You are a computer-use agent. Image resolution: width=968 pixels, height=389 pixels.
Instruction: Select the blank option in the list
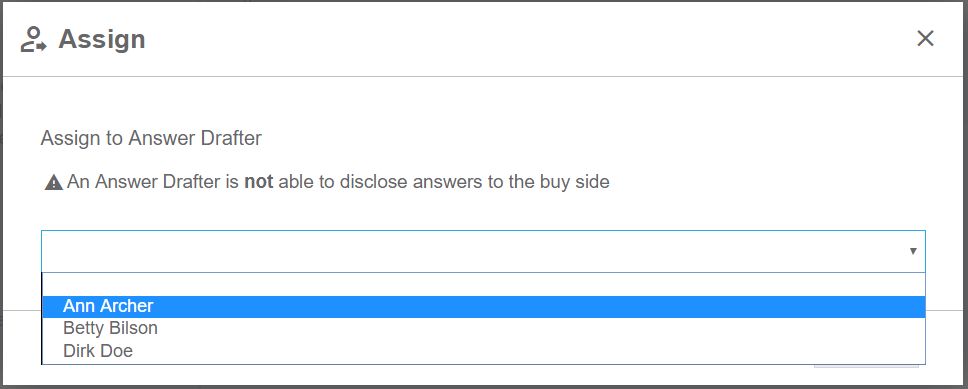pyautogui.click(x=483, y=285)
